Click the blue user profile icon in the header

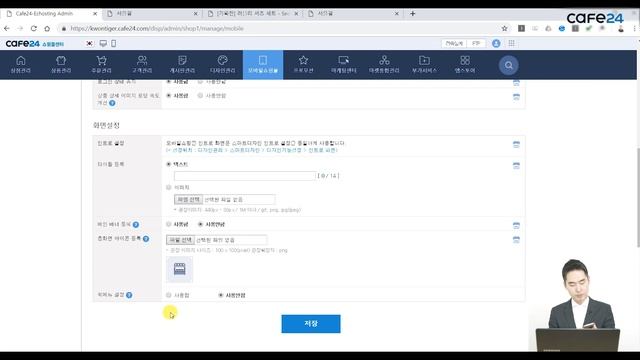point(496,43)
